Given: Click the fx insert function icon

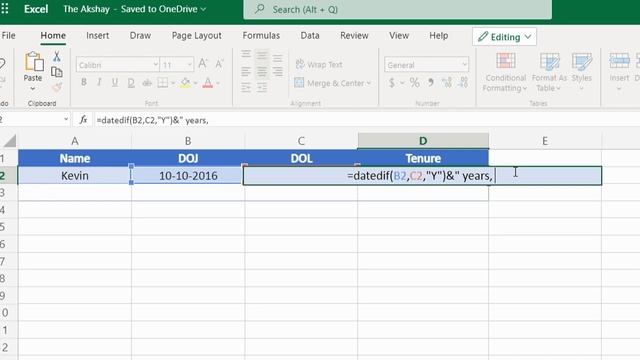Looking at the screenshot, I should point(83,120).
